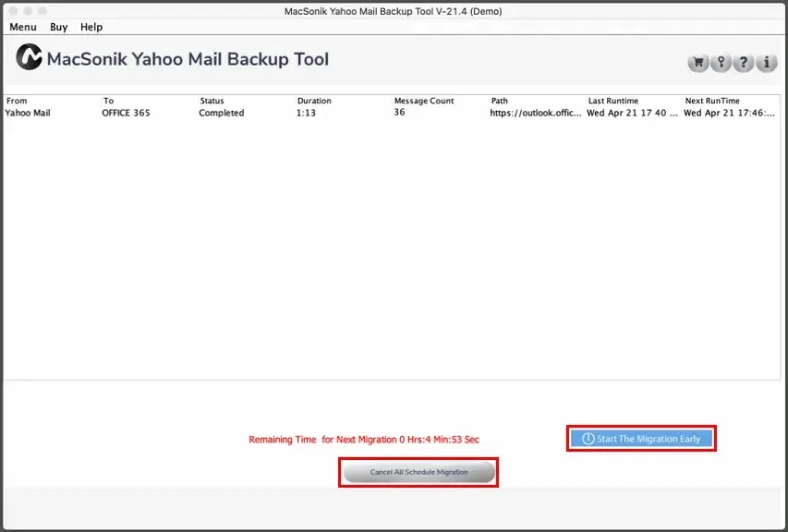The width and height of the screenshot is (788, 532).
Task: Click the Wed Apr 21 17:46 next runtime cell
Action: (x=729, y=113)
